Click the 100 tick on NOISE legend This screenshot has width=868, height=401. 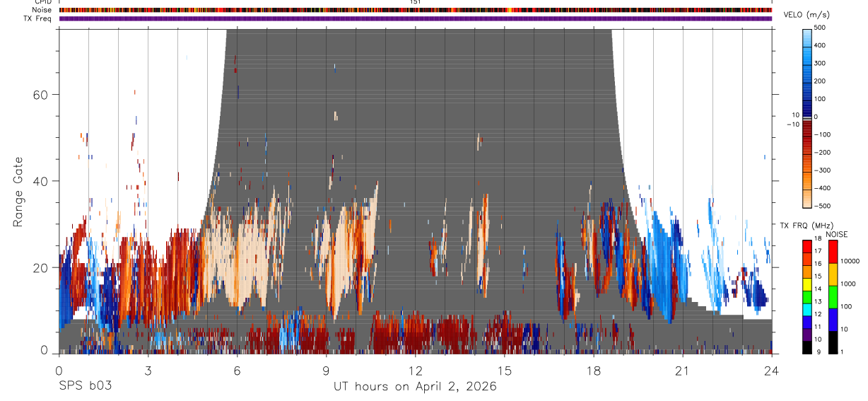tap(847, 307)
